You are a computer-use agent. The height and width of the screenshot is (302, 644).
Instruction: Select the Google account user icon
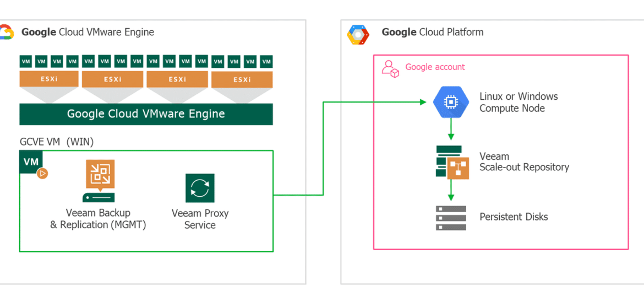coord(390,69)
